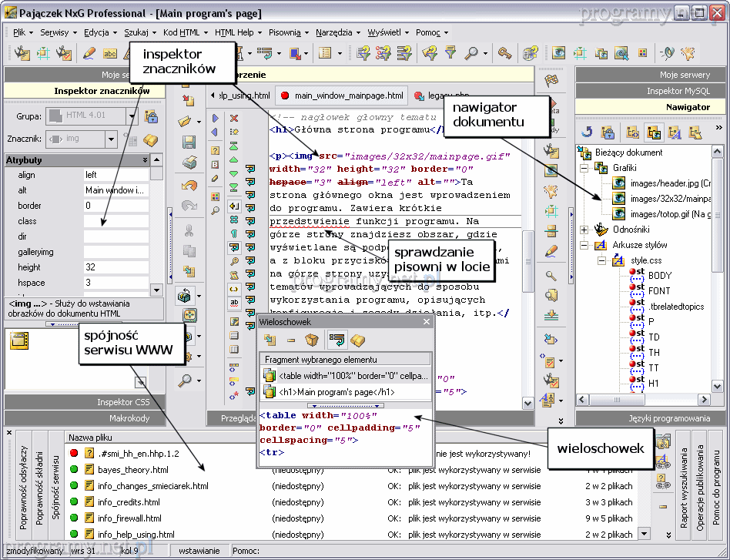The height and width of the screenshot is (560, 730).
Task: Click the scissors cut icon
Action: [189, 230]
